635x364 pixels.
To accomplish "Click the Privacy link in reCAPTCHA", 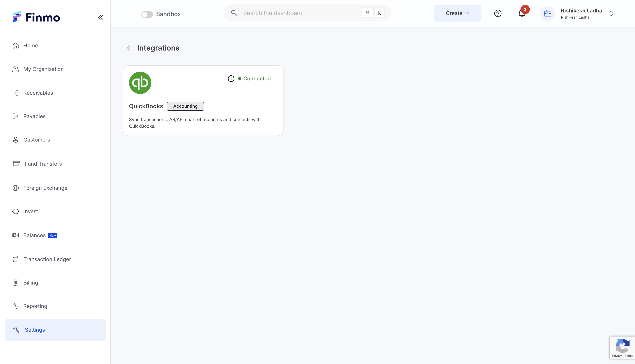I will click(617, 356).
